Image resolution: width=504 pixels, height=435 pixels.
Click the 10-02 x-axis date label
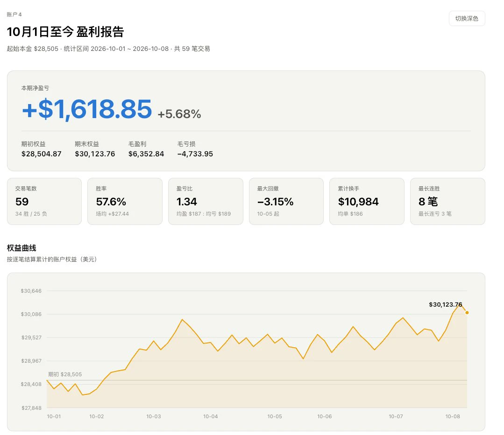(96, 416)
